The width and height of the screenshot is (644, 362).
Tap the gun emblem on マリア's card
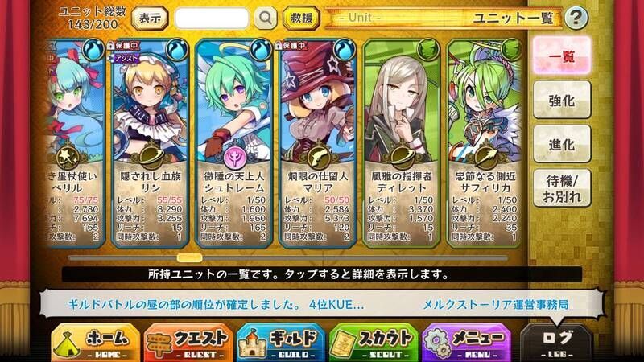click(318, 158)
